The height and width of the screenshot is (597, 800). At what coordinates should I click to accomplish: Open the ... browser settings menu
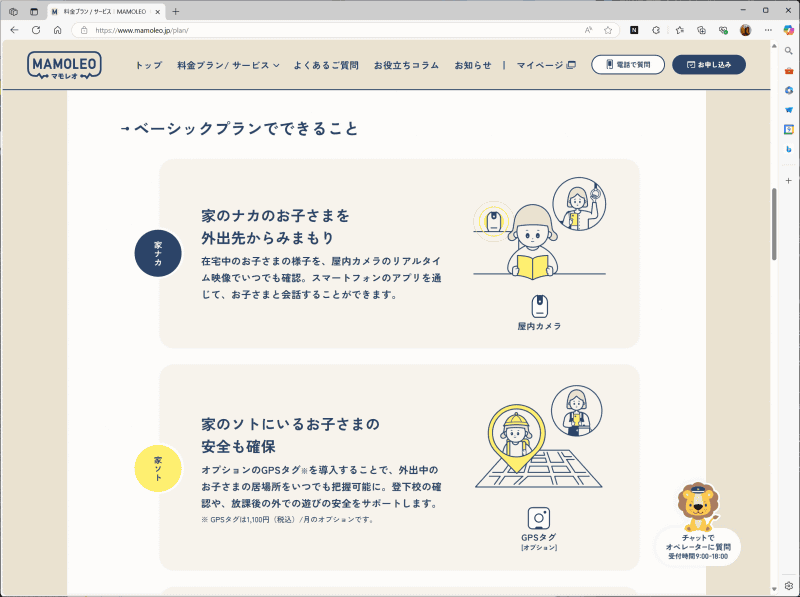pos(768,30)
